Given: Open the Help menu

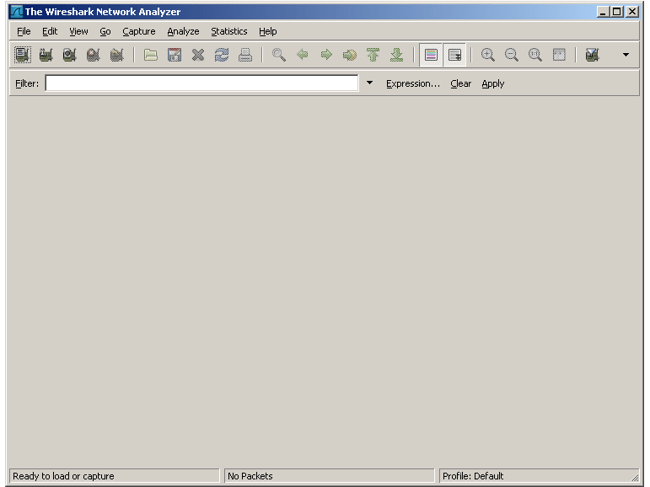Looking at the screenshot, I should [268, 31].
